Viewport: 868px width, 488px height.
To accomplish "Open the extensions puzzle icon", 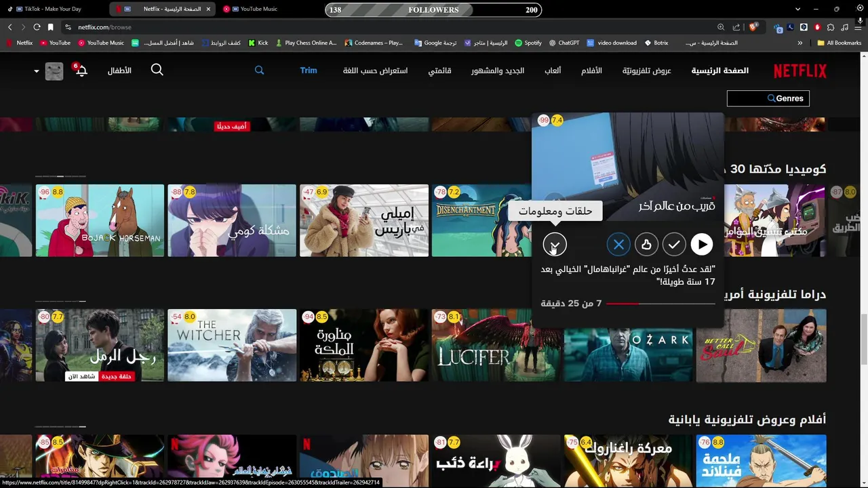I will click(x=831, y=27).
